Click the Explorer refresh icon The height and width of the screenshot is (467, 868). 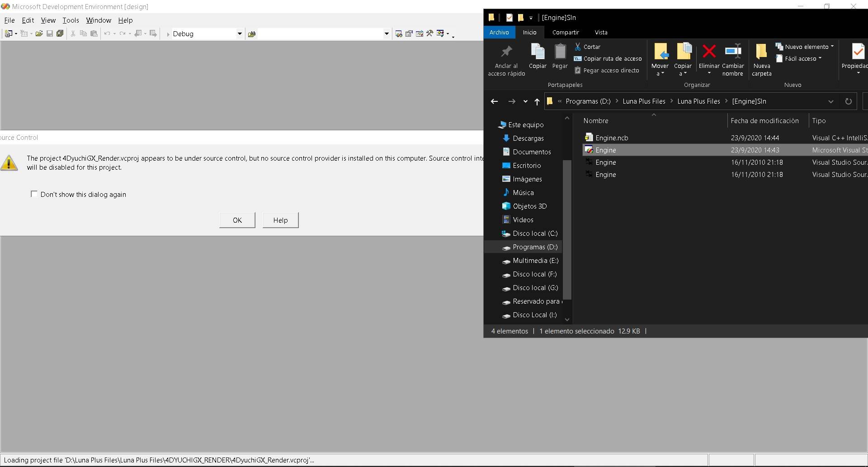[x=849, y=101]
